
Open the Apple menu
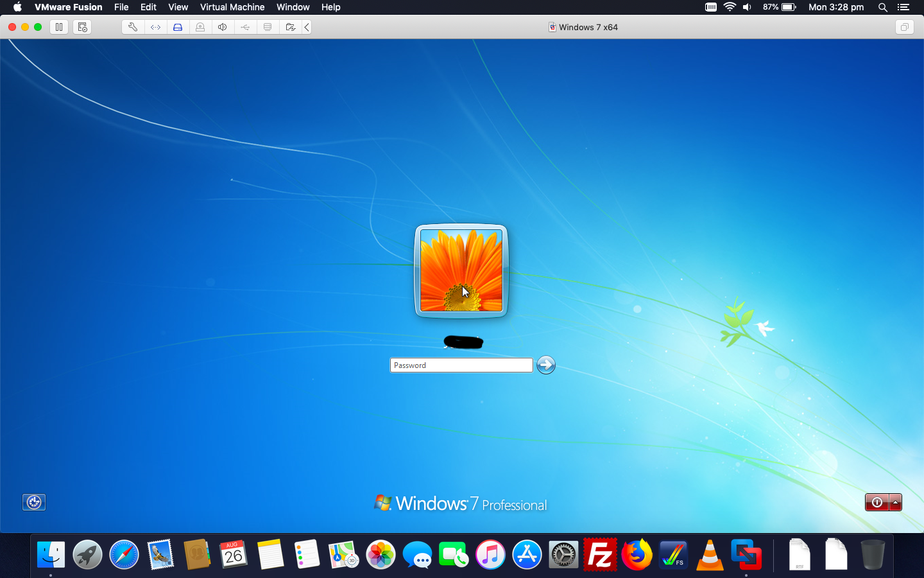(17, 7)
